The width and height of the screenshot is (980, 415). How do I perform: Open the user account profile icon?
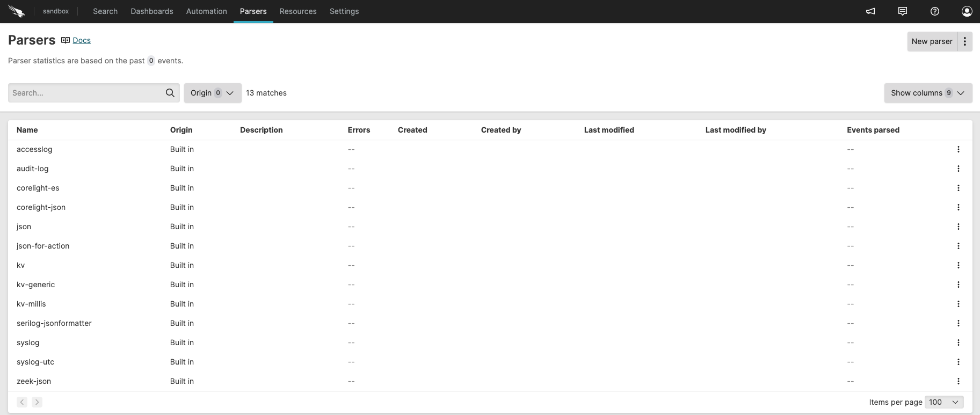(x=967, y=11)
